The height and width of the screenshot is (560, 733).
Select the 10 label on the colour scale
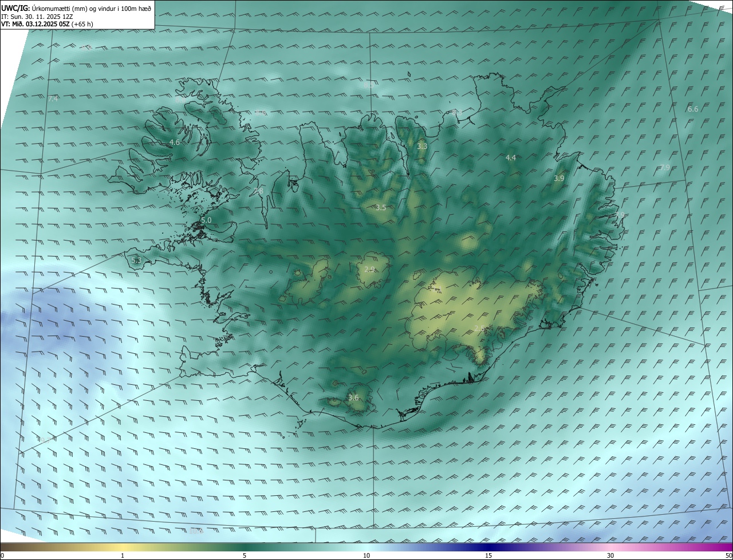[366, 555]
